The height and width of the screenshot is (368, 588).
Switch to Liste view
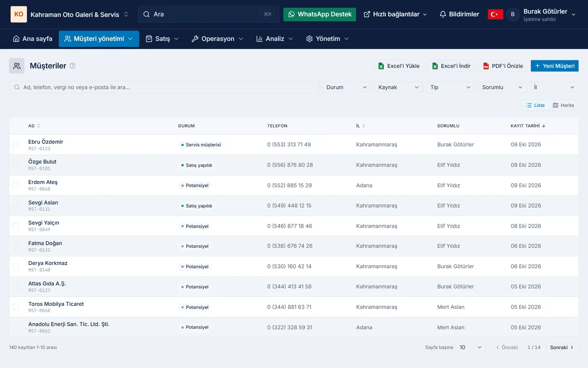coord(535,105)
